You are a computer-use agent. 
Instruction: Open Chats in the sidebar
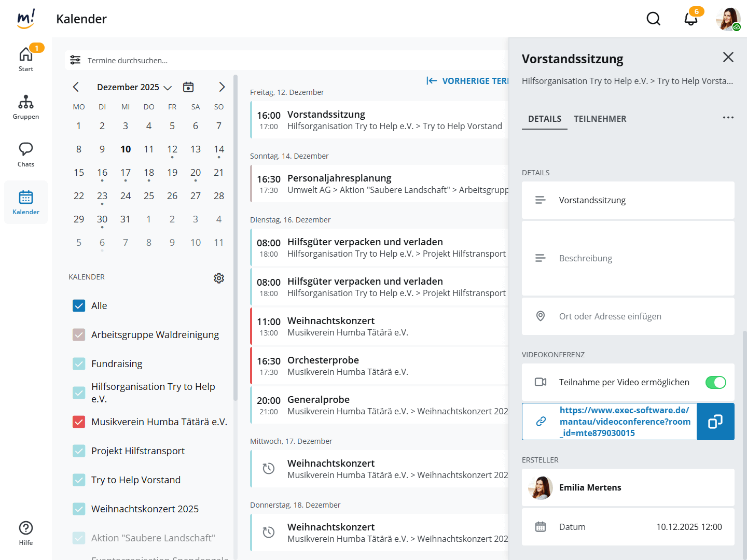click(26, 155)
